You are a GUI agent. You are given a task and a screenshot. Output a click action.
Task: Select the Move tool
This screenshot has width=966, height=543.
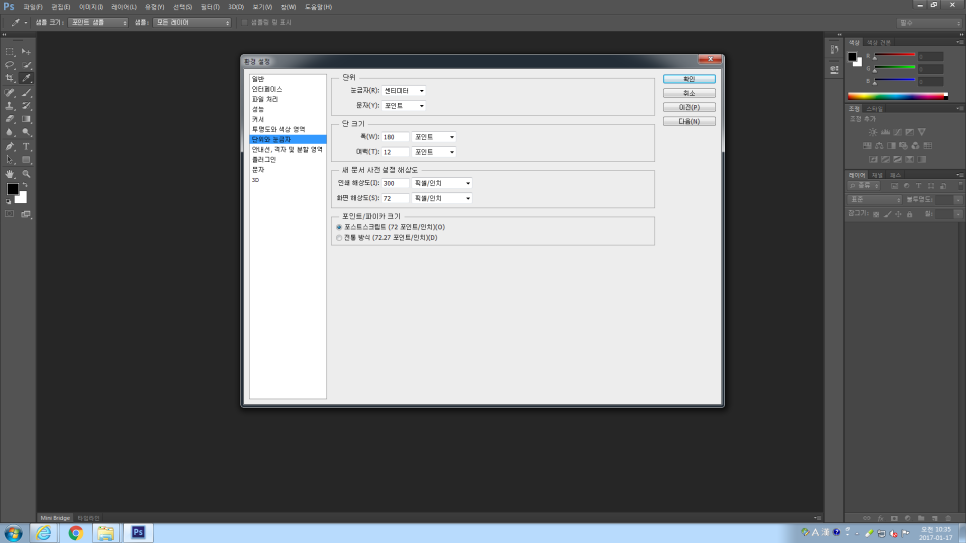coord(26,52)
